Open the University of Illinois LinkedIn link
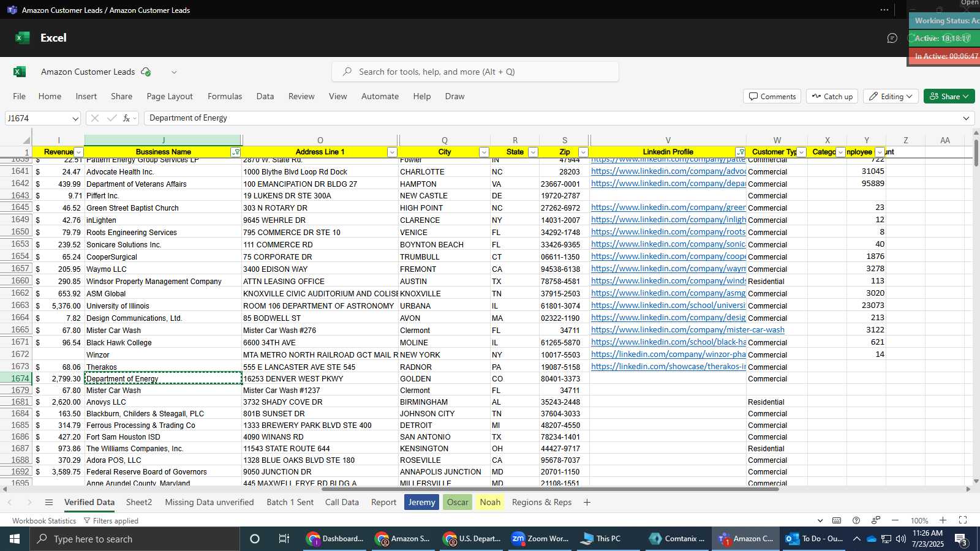The width and height of the screenshot is (980, 551). point(668,305)
